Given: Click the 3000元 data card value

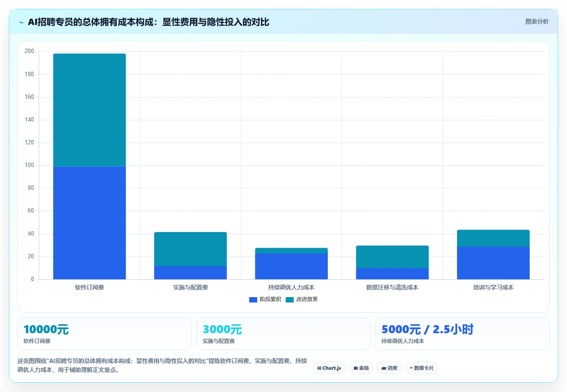Looking at the screenshot, I should tap(222, 330).
